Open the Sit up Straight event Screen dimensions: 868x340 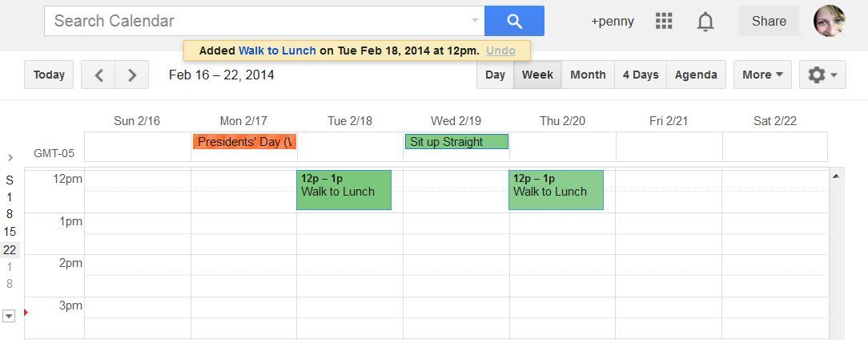tap(456, 142)
